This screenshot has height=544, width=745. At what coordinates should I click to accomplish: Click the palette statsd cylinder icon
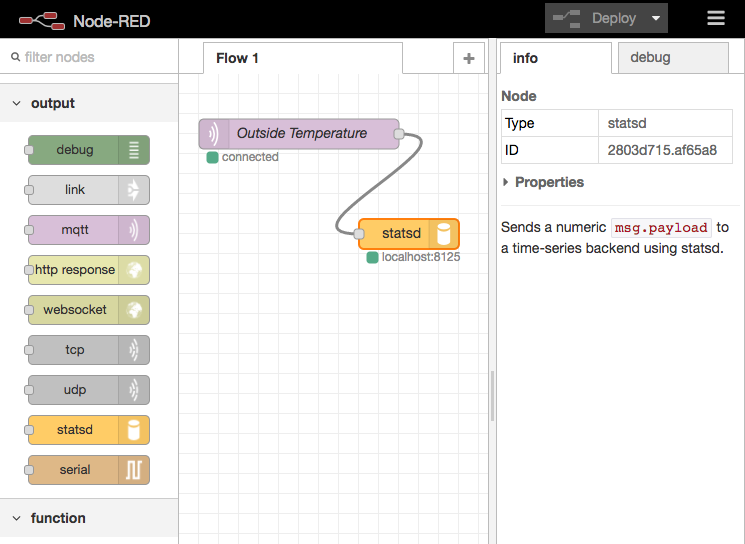[134, 430]
